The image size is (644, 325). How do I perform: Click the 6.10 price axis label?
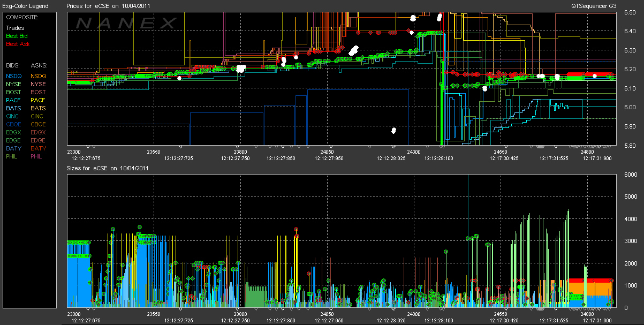point(630,88)
